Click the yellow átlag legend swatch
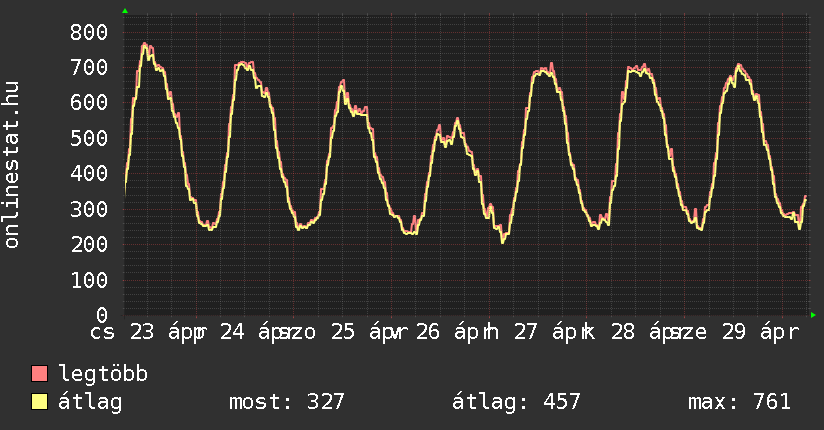This screenshot has width=824, height=430. [x=40, y=402]
